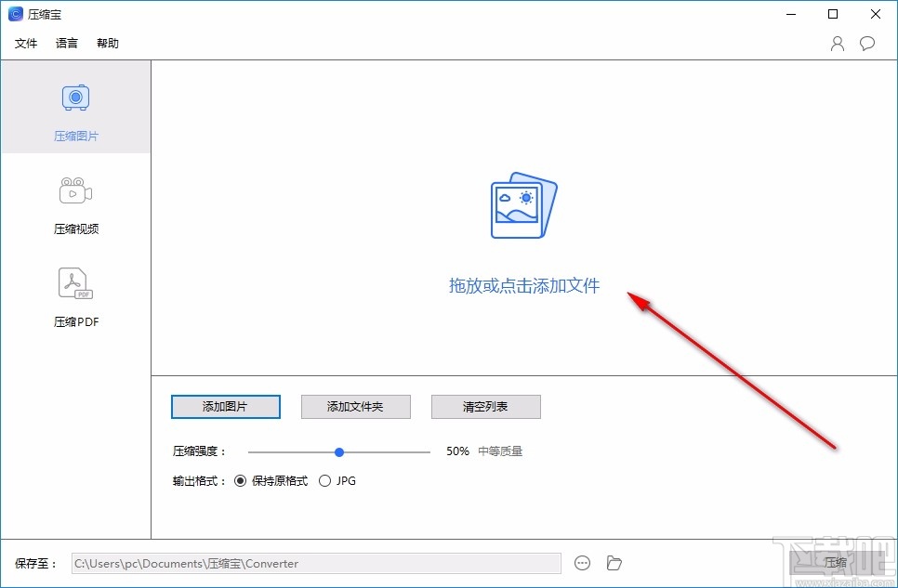Open the 帮助 menu
The height and width of the screenshot is (588, 898).
[x=107, y=43]
